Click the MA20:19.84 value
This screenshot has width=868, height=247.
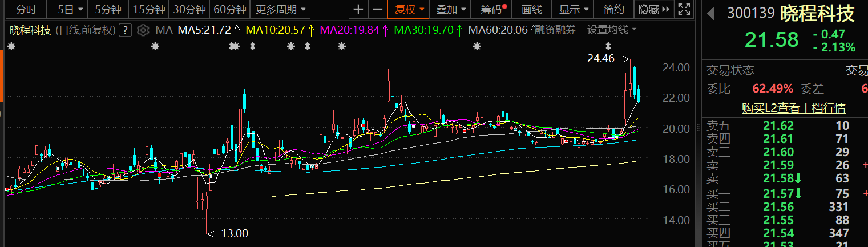click(x=350, y=30)
